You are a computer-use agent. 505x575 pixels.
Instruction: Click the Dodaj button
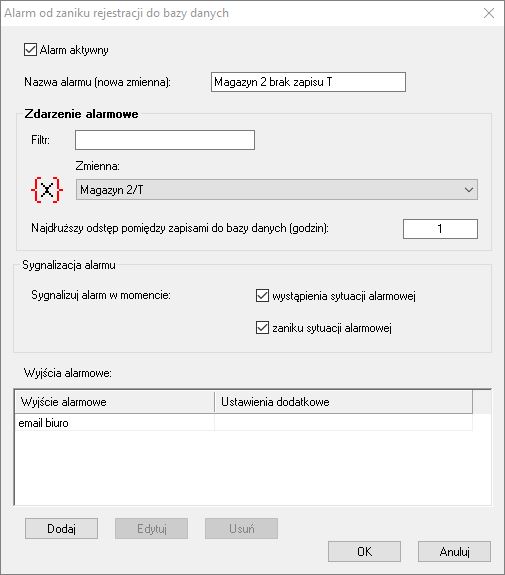coord(61,528)
